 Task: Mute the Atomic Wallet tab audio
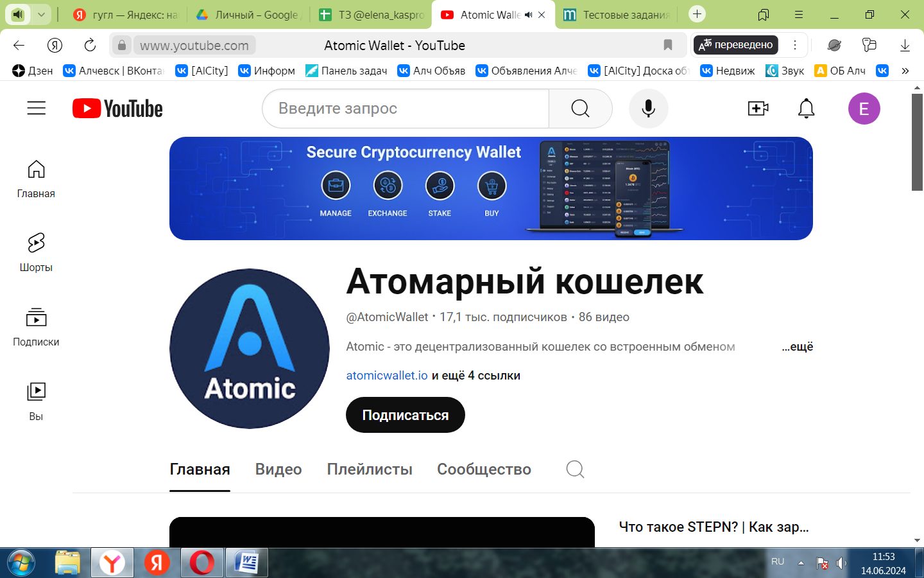[x=528, y=15]
